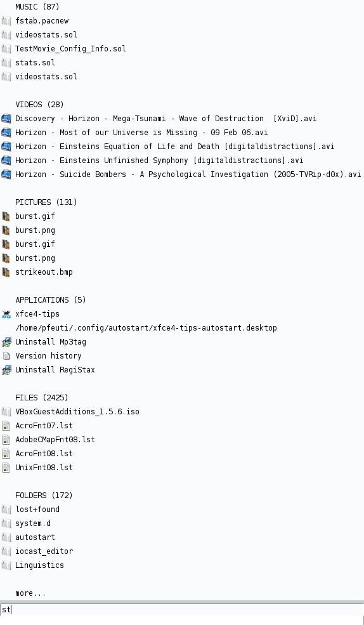Expand the PICTURES (131) category header
The height and width of the screenshot is (625, 364).
46,202
